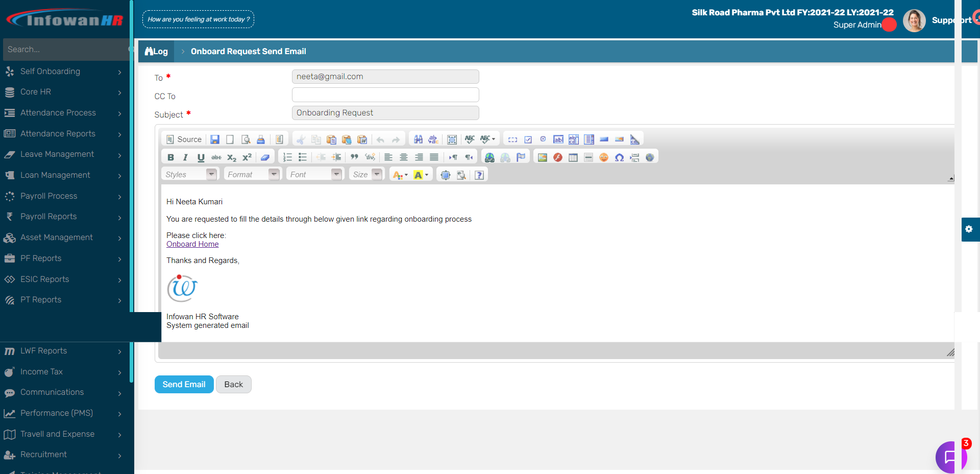
Task: Navigate to the Log breadcrumb
Action: pyautogui.click(x=156, y=51)
